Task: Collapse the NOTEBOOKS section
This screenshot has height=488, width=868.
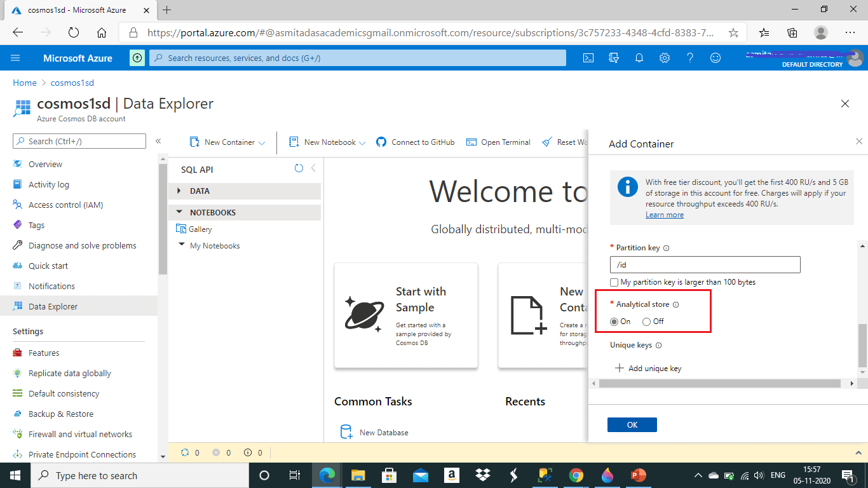Action: [x=179, y=213]
